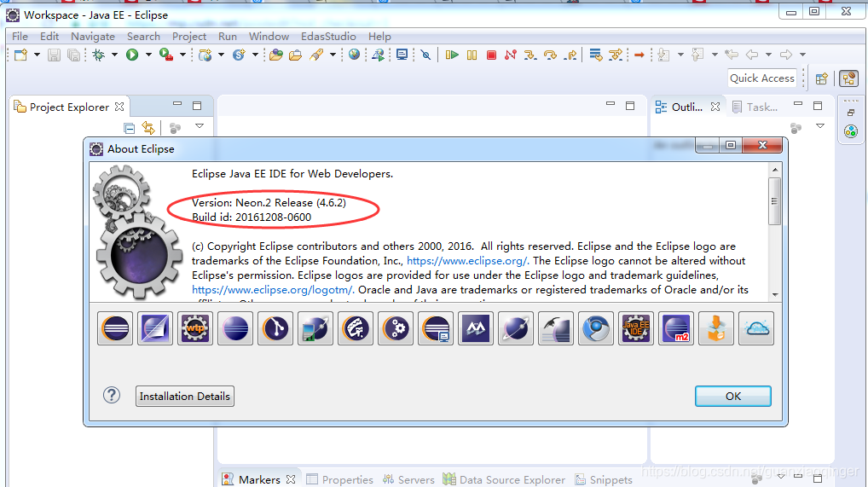868x487 pixels.
Task: Click the Quick Access search field
Action: (x=761, y=78)
